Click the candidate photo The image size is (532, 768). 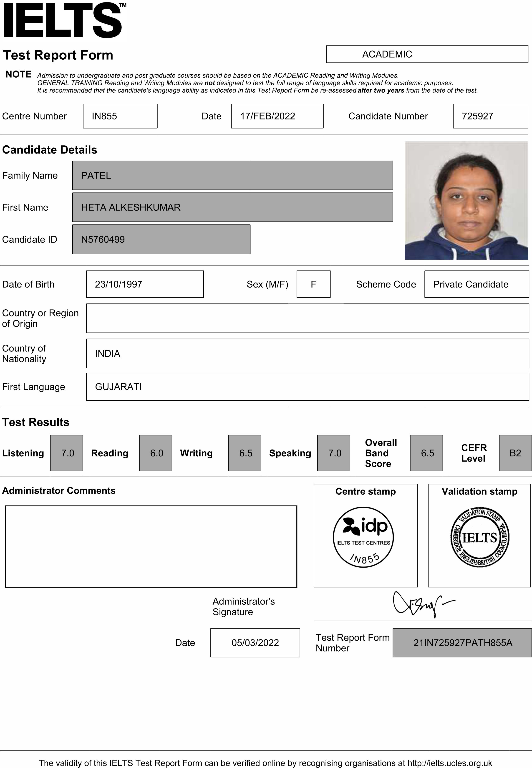(466, 200)
